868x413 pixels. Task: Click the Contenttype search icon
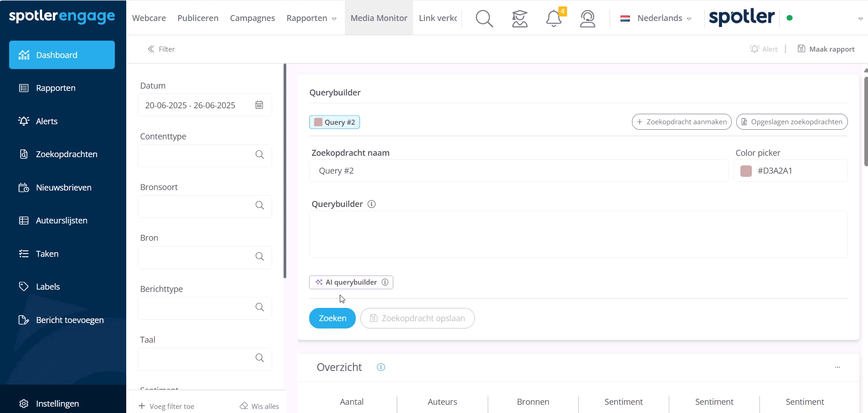pos(260,155)
